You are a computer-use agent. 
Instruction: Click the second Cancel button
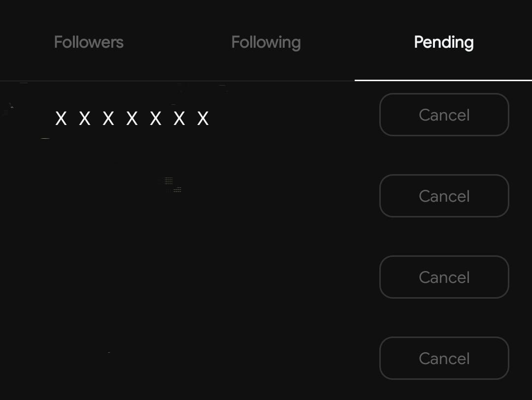point(444,196)
